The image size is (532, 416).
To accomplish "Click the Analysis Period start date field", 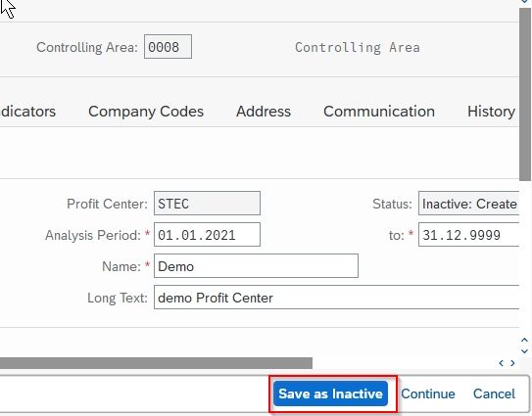I will pos(207,234).
